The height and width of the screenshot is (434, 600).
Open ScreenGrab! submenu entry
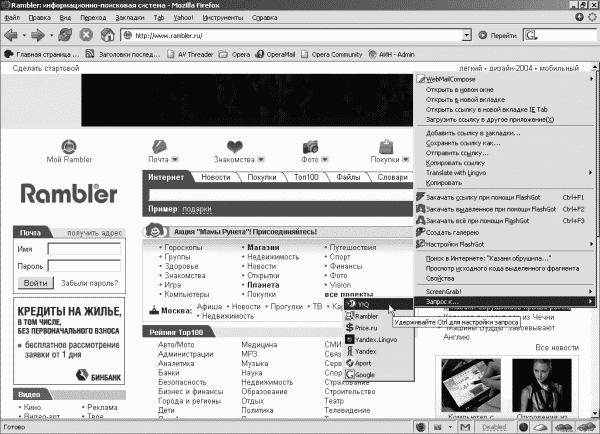click(x=505, y=291)
